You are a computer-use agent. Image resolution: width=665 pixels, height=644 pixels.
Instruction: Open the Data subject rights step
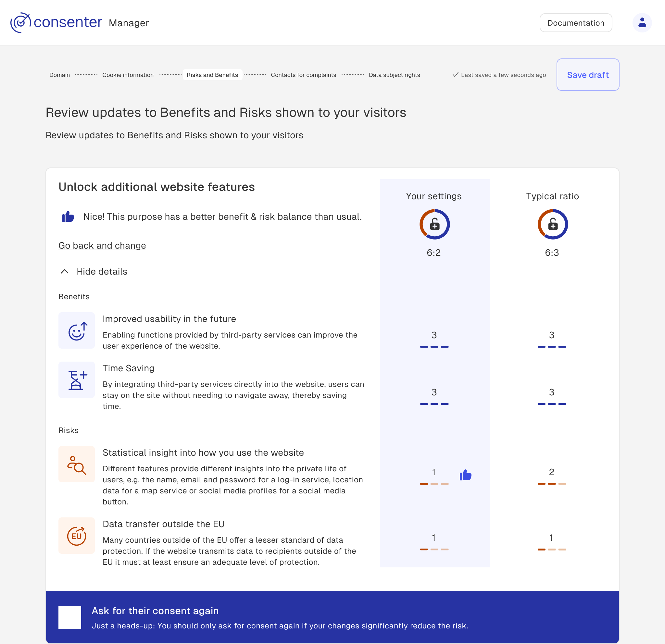click(x=394, y=75)
